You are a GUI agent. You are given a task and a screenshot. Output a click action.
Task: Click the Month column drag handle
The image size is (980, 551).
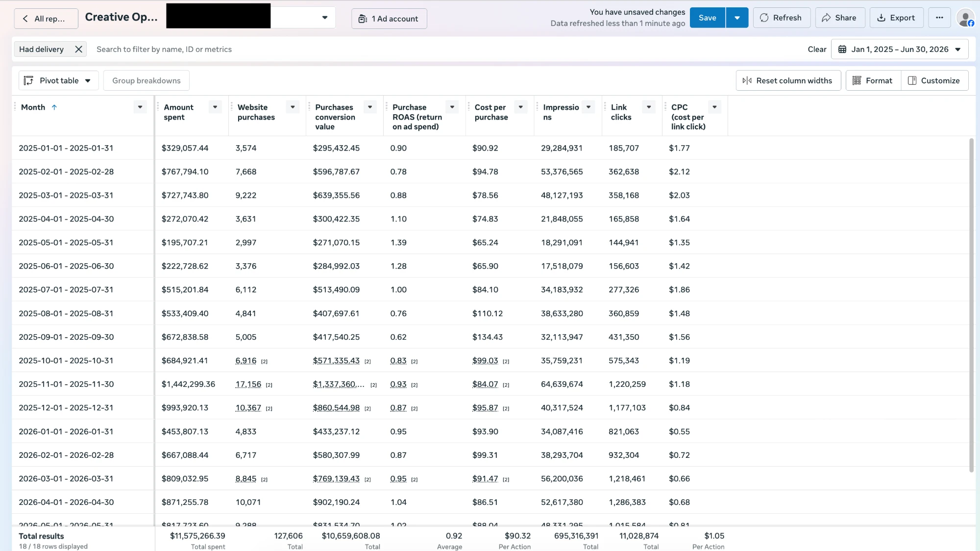pyautogui.click(x=15, y=106)
